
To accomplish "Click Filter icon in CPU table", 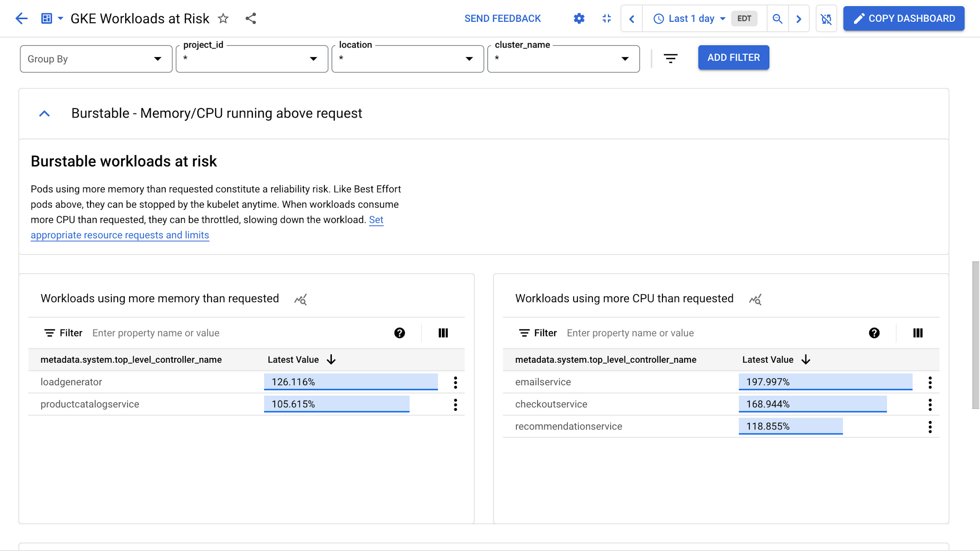I will tap(524, 333).
